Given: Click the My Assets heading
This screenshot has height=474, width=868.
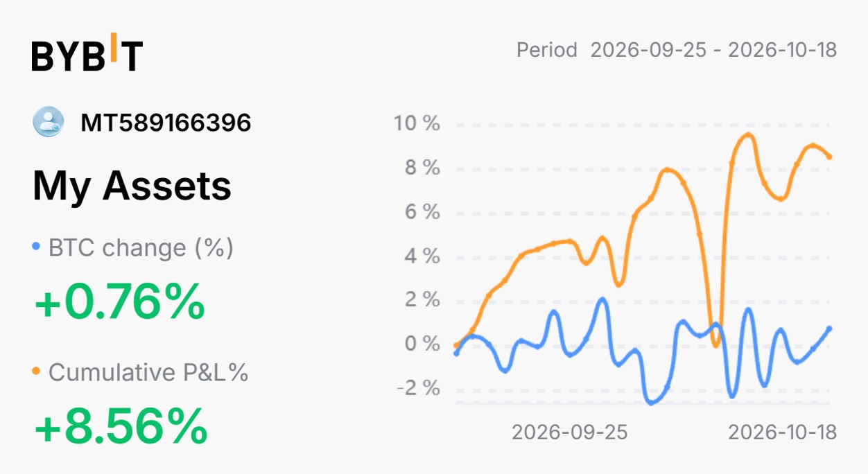Looking at the screenshot, I should click(x=132, y=186).
